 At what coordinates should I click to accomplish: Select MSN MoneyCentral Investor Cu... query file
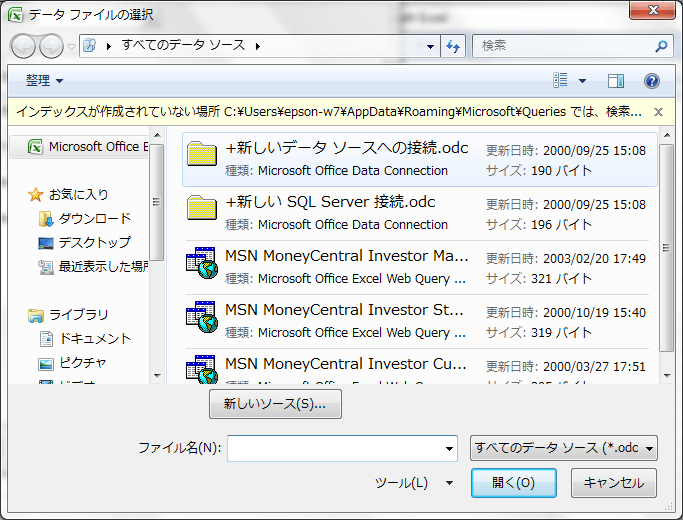419,367
